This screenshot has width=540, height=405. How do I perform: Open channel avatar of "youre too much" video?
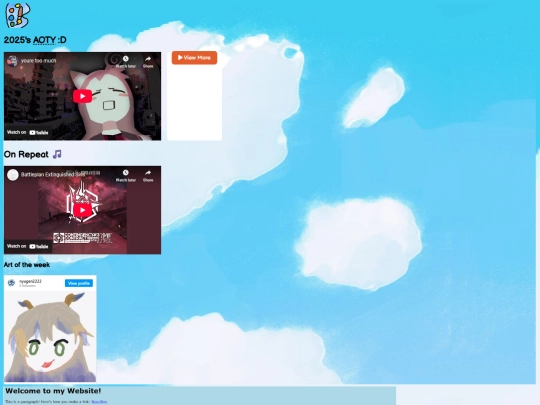pyautogui.click(x=12, y=61)
